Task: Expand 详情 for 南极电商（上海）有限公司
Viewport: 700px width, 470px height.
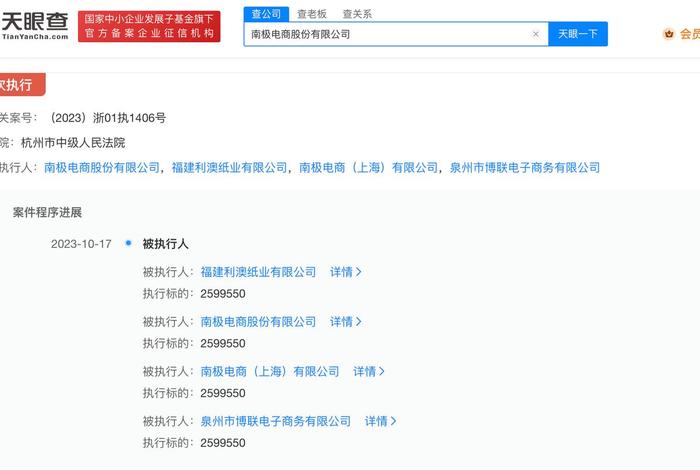Action: (x=369, y=371)
